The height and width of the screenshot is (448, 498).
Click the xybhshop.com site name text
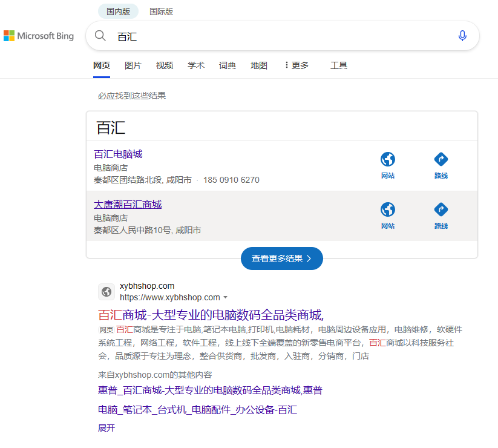[x=146, y=286]
